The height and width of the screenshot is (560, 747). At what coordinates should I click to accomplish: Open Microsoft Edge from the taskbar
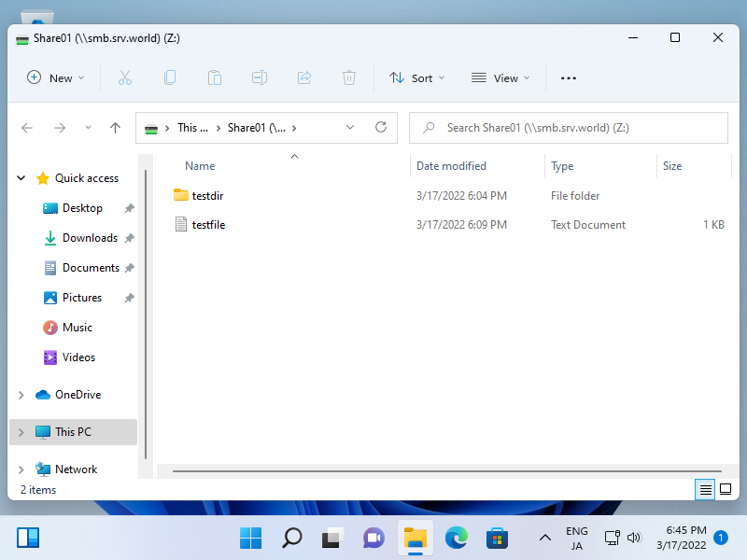click(456, 538)
